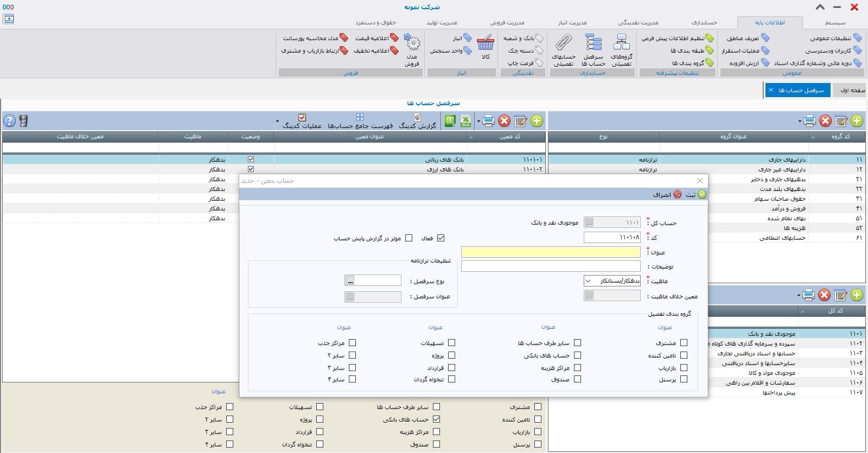
Task: Open بانک و شعبه in ribbon
Action: click(523, 38)
